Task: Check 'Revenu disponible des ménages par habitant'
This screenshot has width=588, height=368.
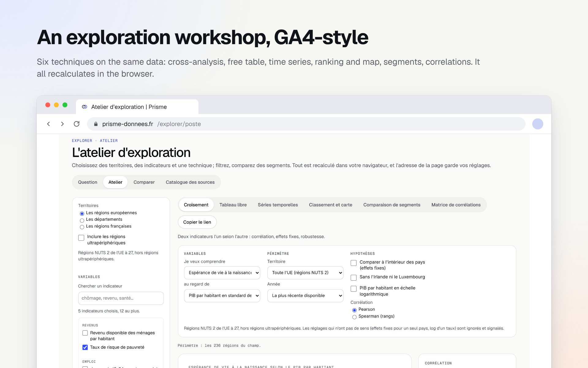Action: tap(85, 333)
